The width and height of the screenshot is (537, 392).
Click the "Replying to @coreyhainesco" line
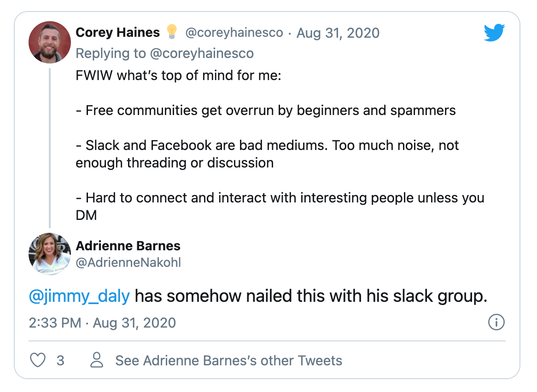[x=164, y=53]
